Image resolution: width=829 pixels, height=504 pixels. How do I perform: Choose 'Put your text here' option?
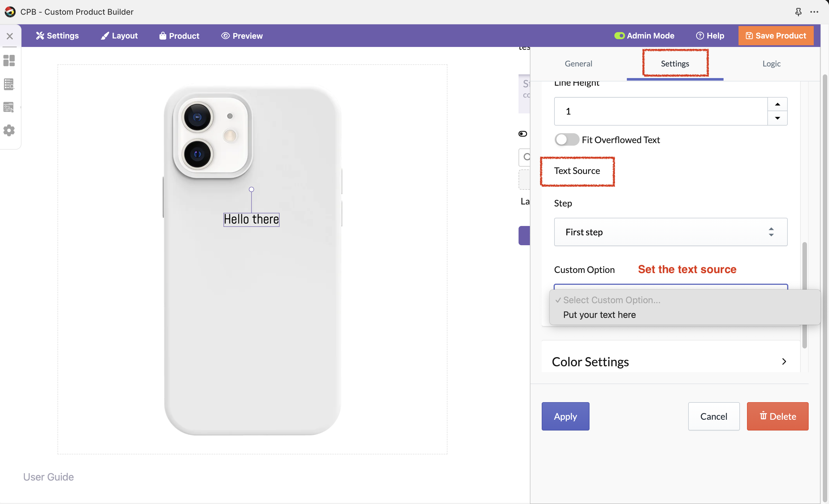(x=599, y=315)
